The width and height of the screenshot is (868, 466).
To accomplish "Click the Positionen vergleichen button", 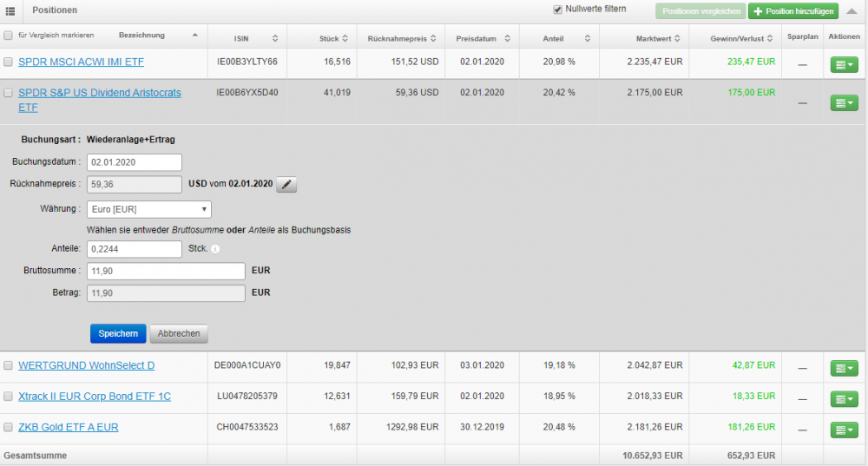I will 700,11.
